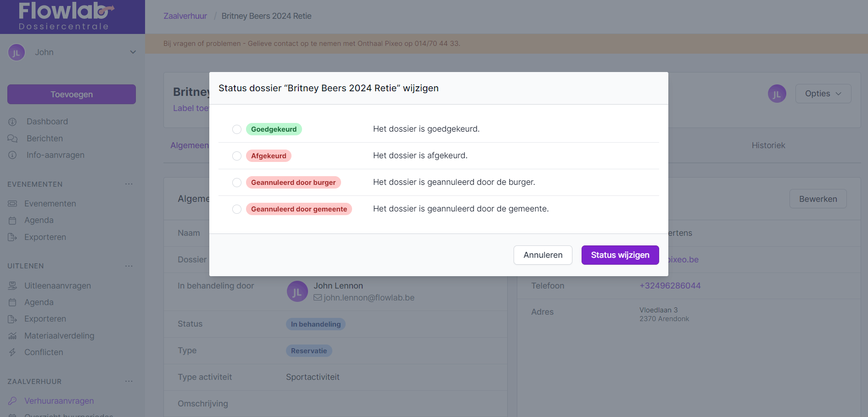Image resolution: width=868 pixels, height=417 pixels.
Task: Open Evenementen section three-dot menu
Action: [x=129, y=184]
